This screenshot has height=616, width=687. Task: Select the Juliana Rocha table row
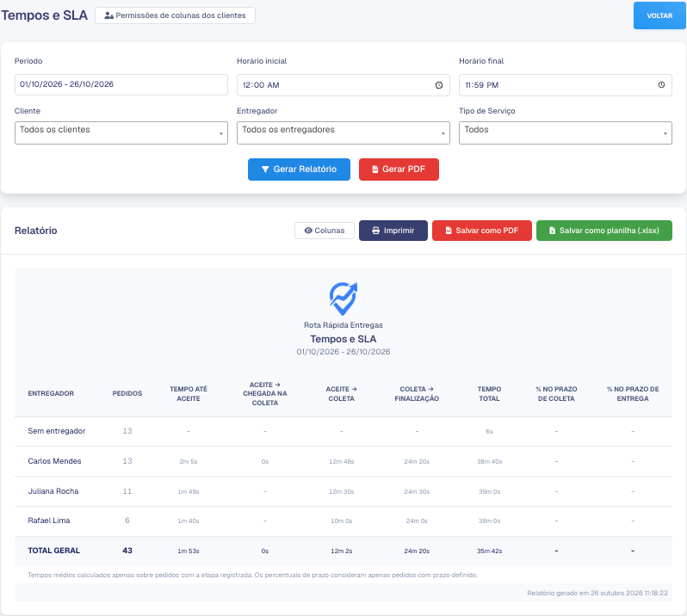click(x=343, y=491)
